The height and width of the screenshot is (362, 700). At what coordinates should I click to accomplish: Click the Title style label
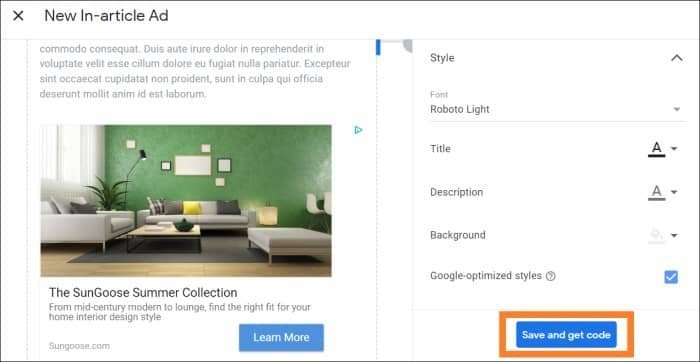pyautogui.click(x=440, y=149)
